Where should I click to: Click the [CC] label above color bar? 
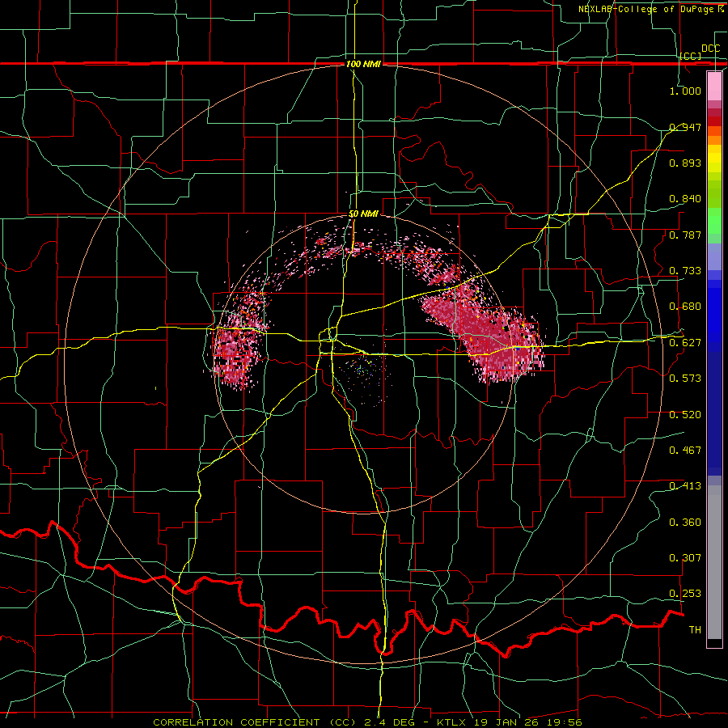point(691,56)
